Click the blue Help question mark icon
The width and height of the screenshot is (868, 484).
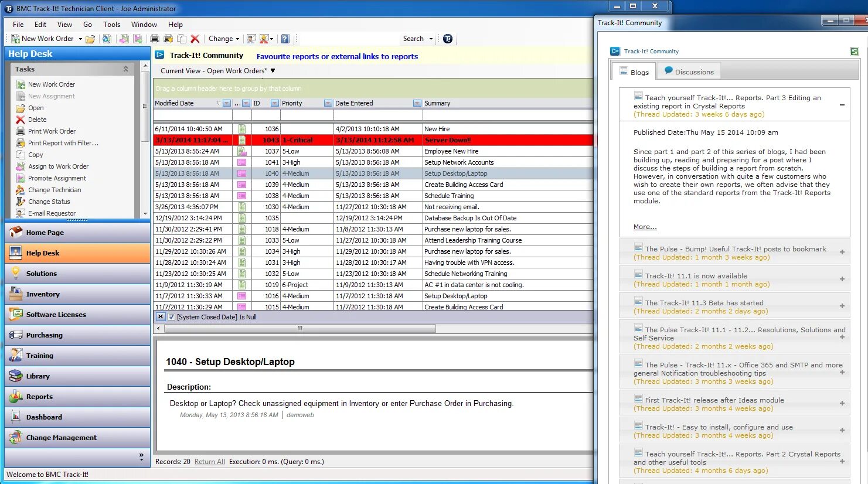coord(285,39)
